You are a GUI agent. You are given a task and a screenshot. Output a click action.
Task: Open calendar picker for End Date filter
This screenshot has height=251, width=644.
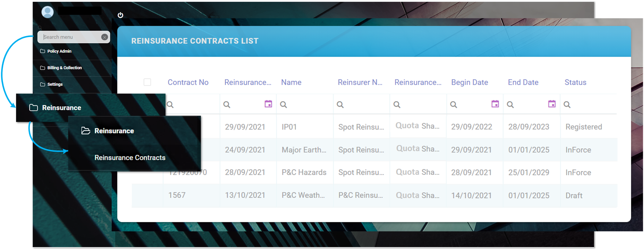tap(552, 104)
